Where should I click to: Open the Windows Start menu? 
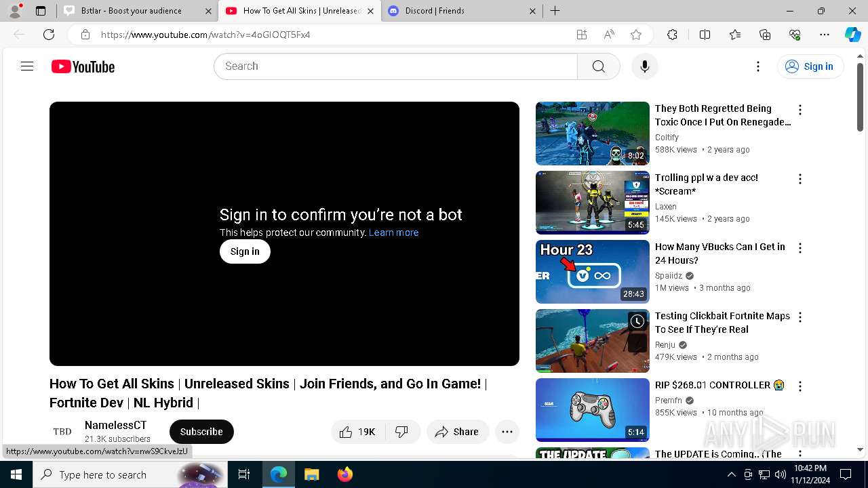tap(16, 474)
